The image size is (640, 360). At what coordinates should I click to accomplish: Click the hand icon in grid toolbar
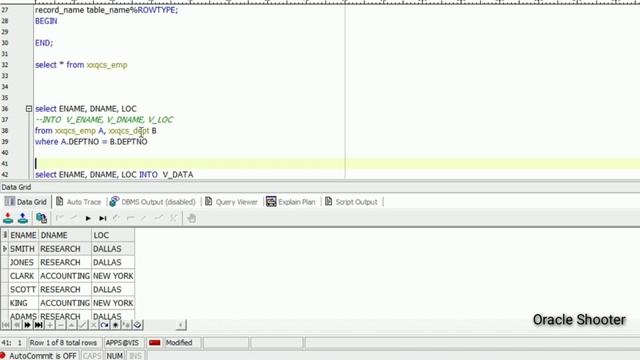tap(191, 218)
